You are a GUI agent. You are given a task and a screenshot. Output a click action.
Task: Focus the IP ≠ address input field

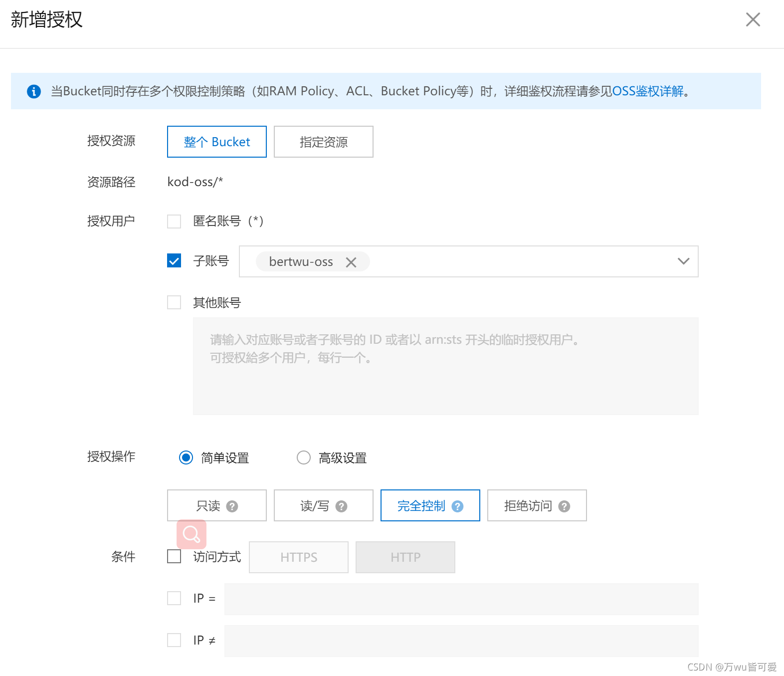[461, 641]
